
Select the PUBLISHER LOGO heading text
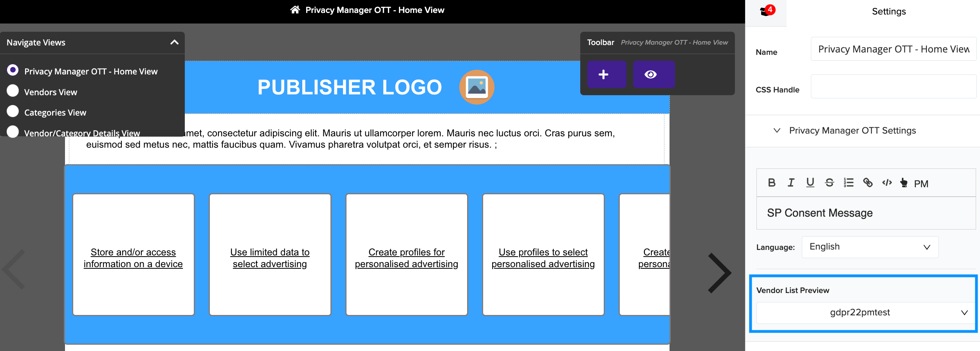(x=350, y=87)
